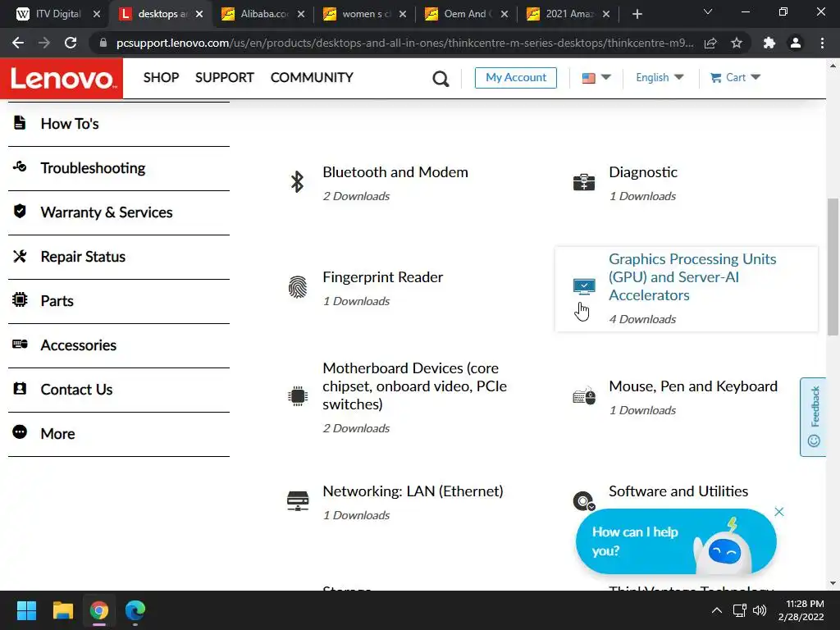Go back with the browser back arrow
Viewport: 840px width, 630px height.
coord(18,43)
